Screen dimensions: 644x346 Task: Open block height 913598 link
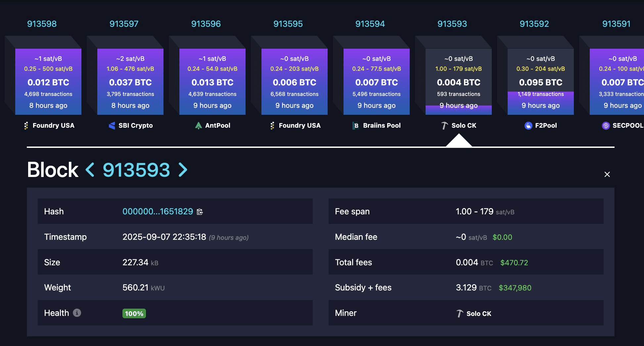[x=42, y=24]
